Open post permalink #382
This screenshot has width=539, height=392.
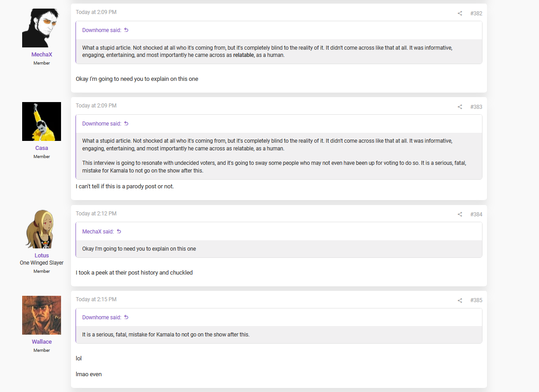pyautogui.click(x=476, y=14)
